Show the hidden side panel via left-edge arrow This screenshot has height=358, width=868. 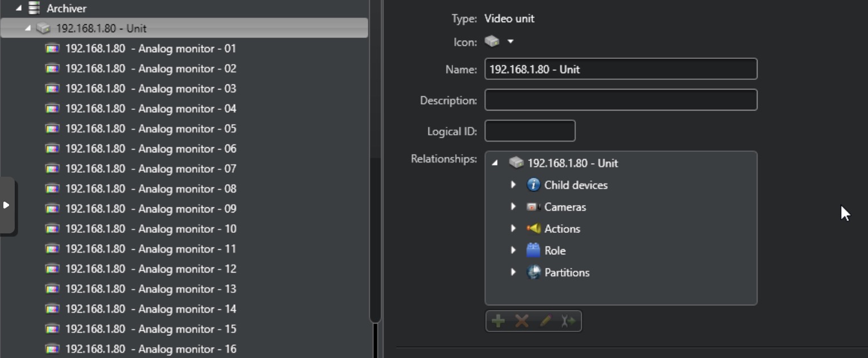(x=7, y=205)
